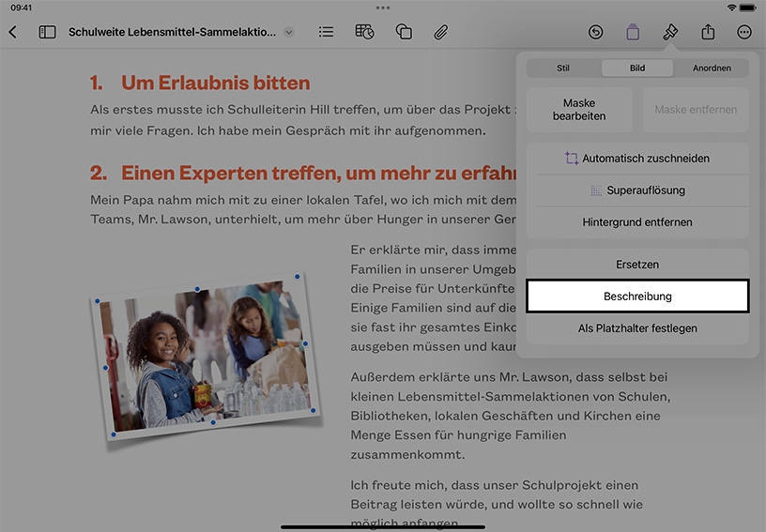
Task: Switch to the Anordnen tab
Action: click(x=712, y=68)
